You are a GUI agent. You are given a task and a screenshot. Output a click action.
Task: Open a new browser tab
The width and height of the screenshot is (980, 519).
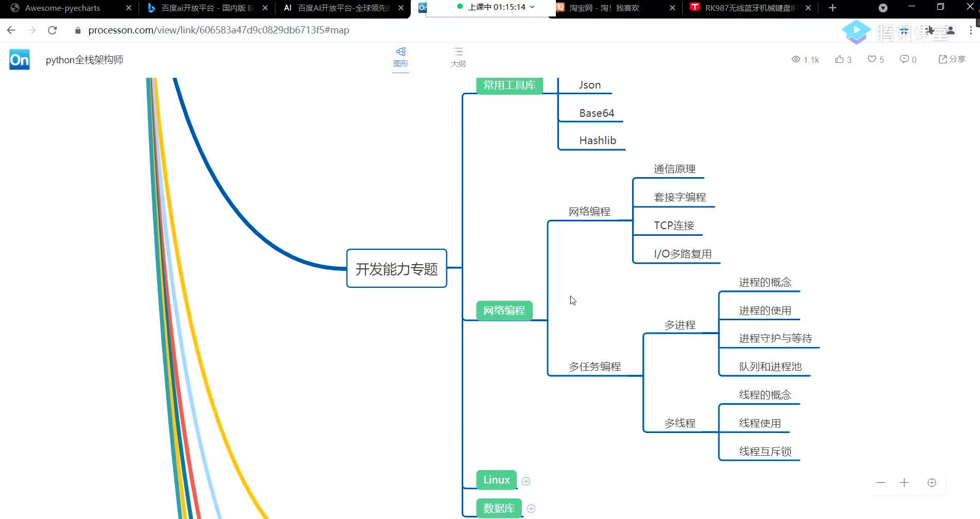(832, 8)
